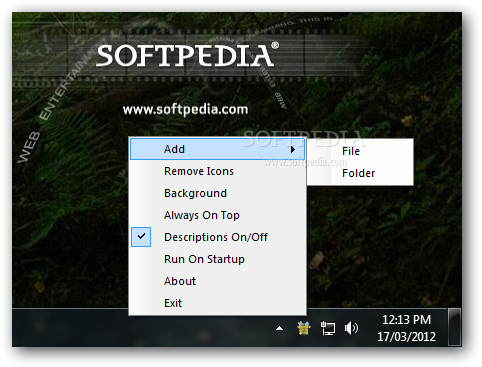This screenshot has width=482, height=367.
Task: Open the volume speaker icon
Action: click(351, 328)
